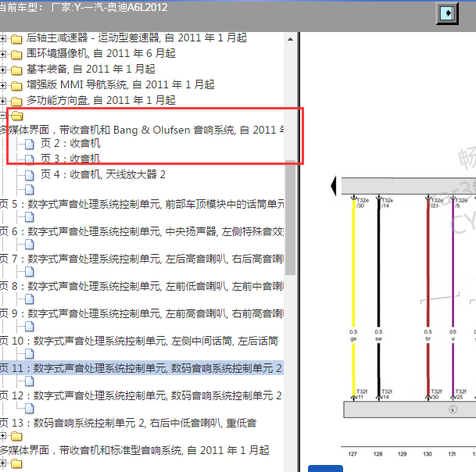Open 页 10 左侧中间话筒, 左后话筒 label

pyautogui.click(x=139, y=341)
